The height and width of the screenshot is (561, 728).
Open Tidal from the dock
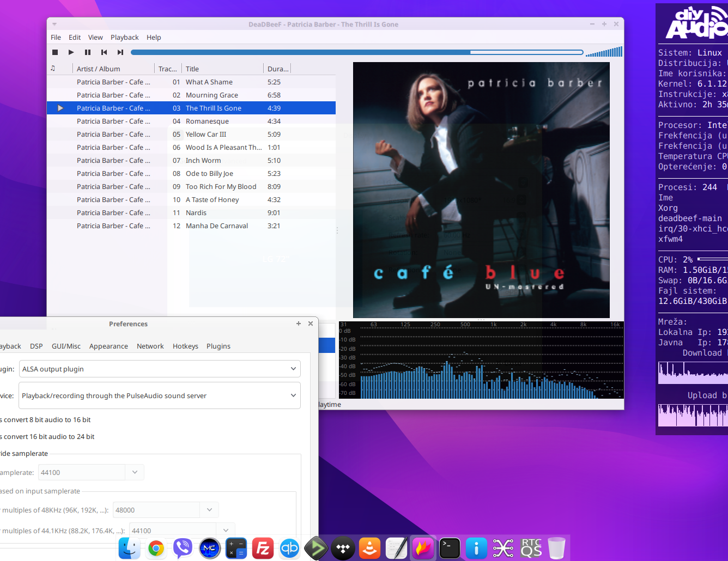[x=343, y=548]
